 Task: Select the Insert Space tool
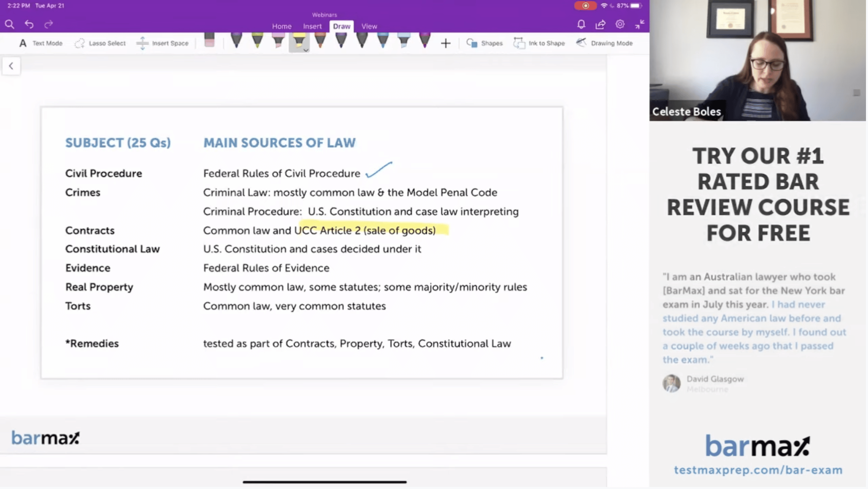[x=164, y=43]
